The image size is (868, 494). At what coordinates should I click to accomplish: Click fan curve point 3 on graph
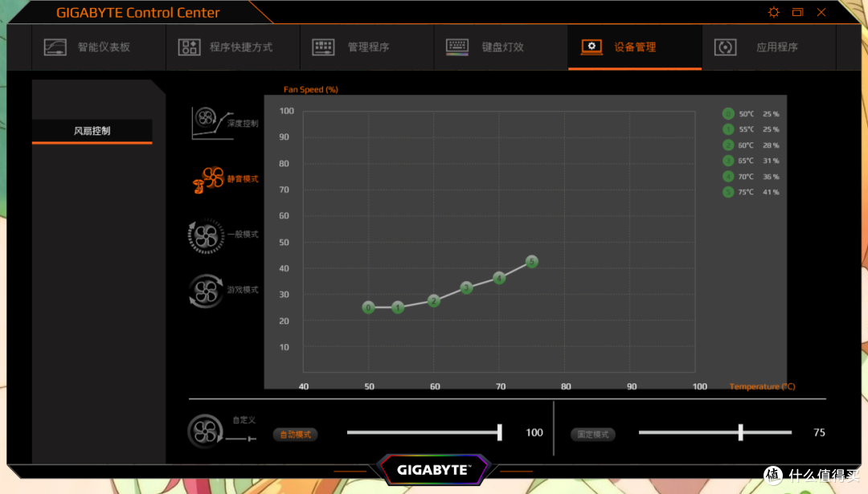pyautogui.click(x=467, y=288)
